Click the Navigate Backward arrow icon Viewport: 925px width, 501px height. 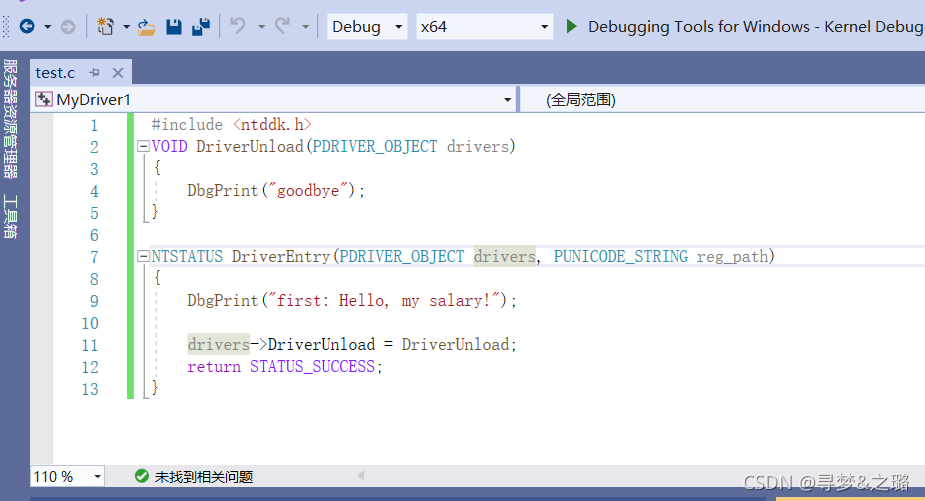point(27,27)
